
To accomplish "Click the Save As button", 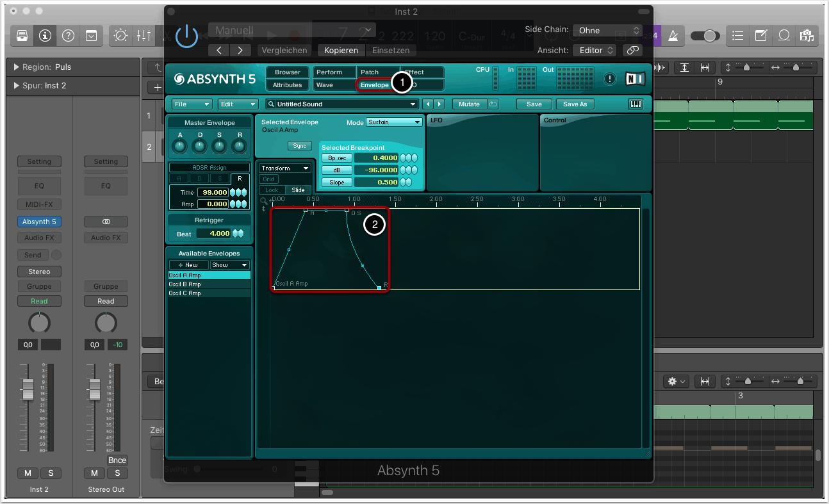I will (x=575, y=104).
